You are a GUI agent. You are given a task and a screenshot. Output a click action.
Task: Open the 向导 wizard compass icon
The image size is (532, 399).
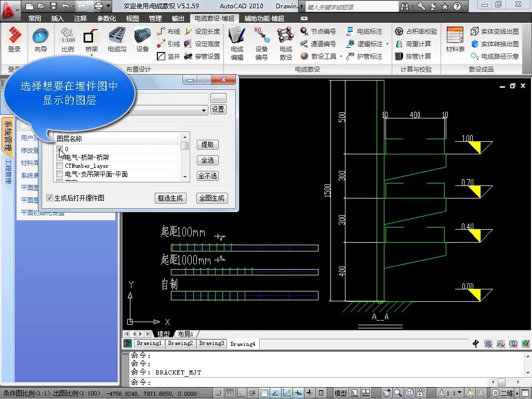(x=41, y=40)
